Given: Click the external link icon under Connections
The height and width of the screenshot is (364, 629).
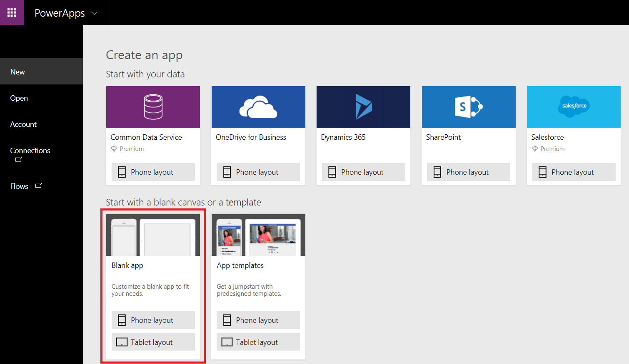Looking at the screenshot, I should [18, 159].
